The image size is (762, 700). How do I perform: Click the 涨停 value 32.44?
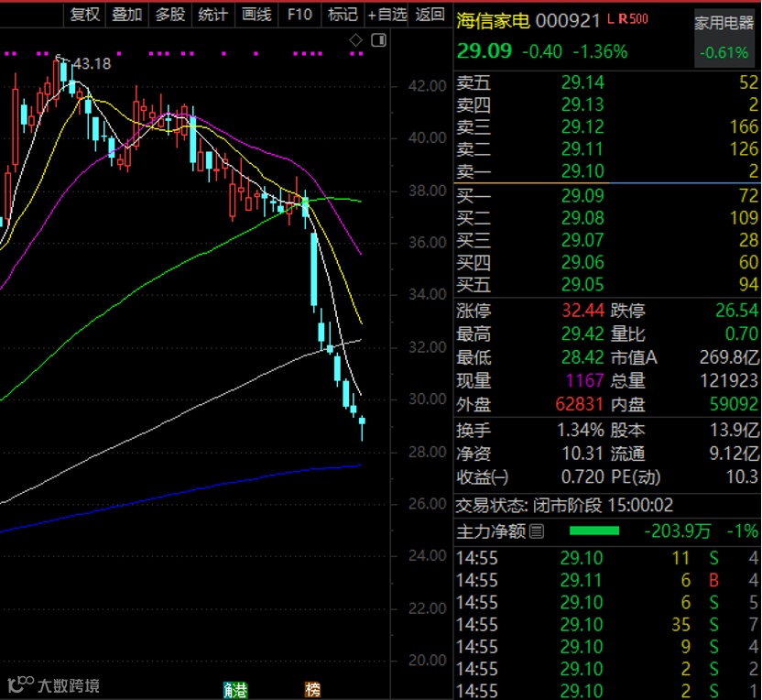tap(582, 310)
